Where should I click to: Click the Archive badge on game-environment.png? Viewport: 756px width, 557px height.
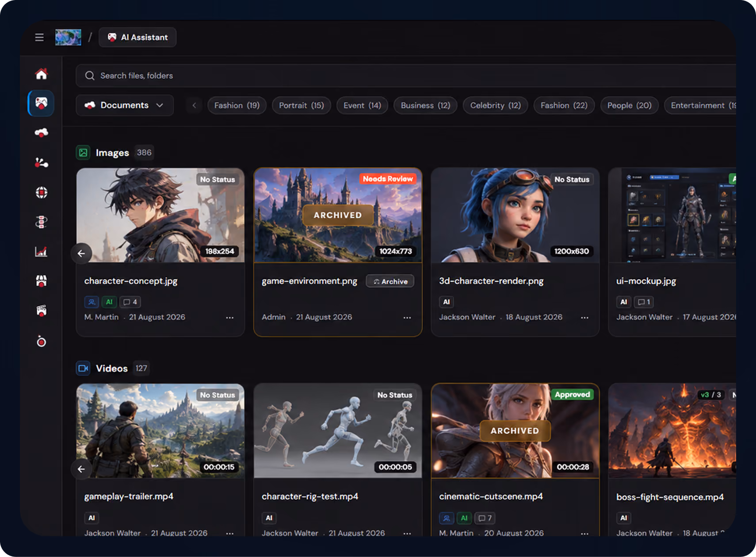[x=390, y=281]
